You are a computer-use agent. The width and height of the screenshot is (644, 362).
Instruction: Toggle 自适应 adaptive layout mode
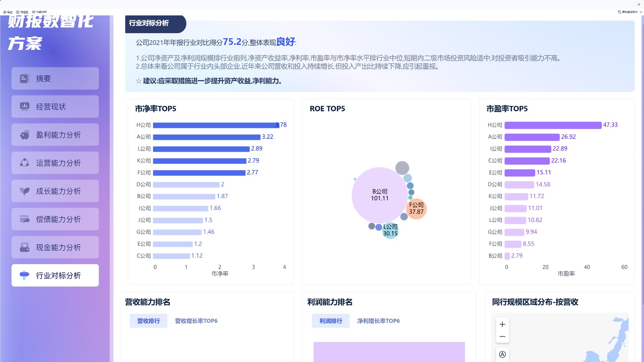pyautogui.click(x=18, y=12)
